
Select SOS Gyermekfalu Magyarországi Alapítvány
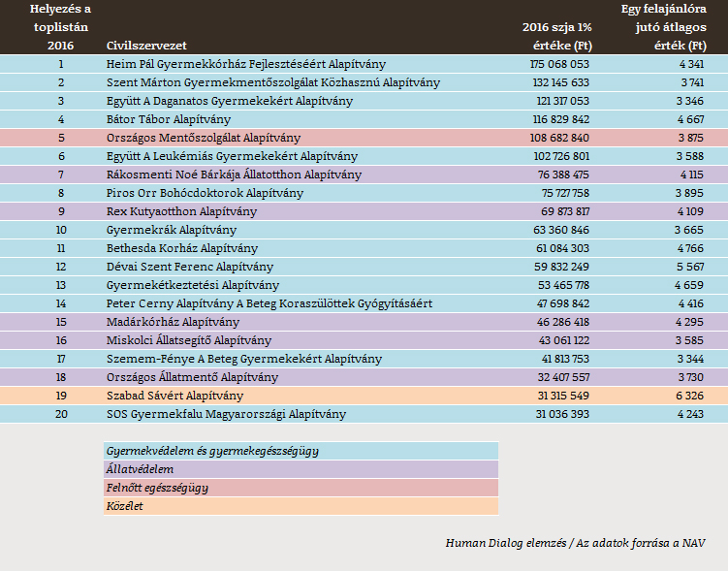click(225, 414)
